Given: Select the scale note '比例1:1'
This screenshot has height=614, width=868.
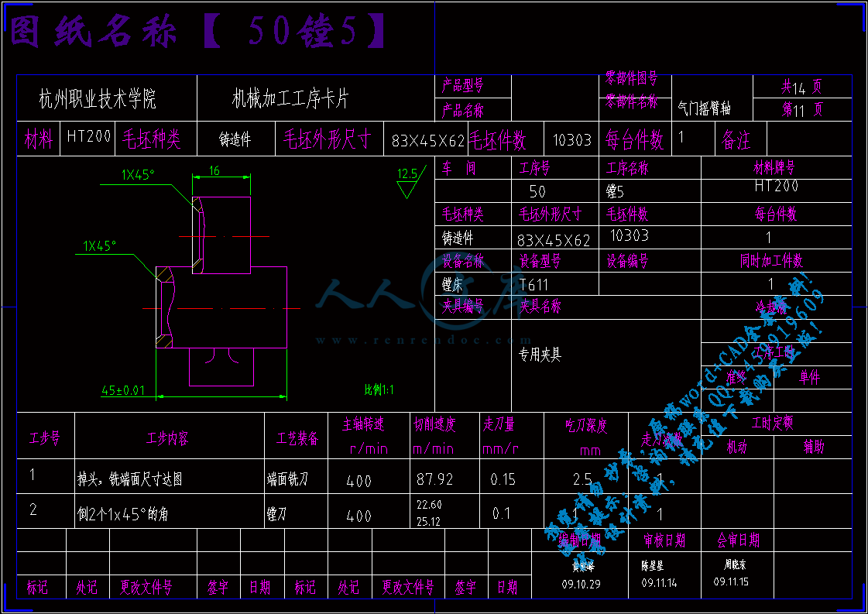Looking at the screenshot, I should coord(379,389).
